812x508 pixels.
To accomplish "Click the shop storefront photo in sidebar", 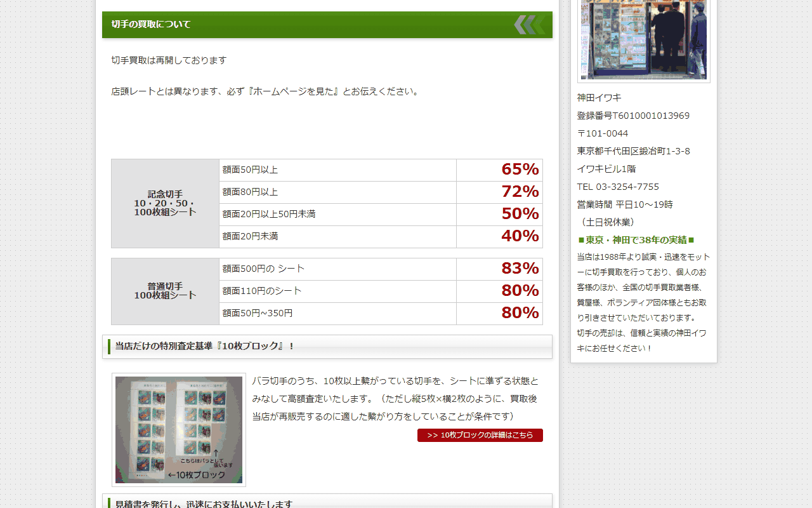I will click(x=644, y=39).
